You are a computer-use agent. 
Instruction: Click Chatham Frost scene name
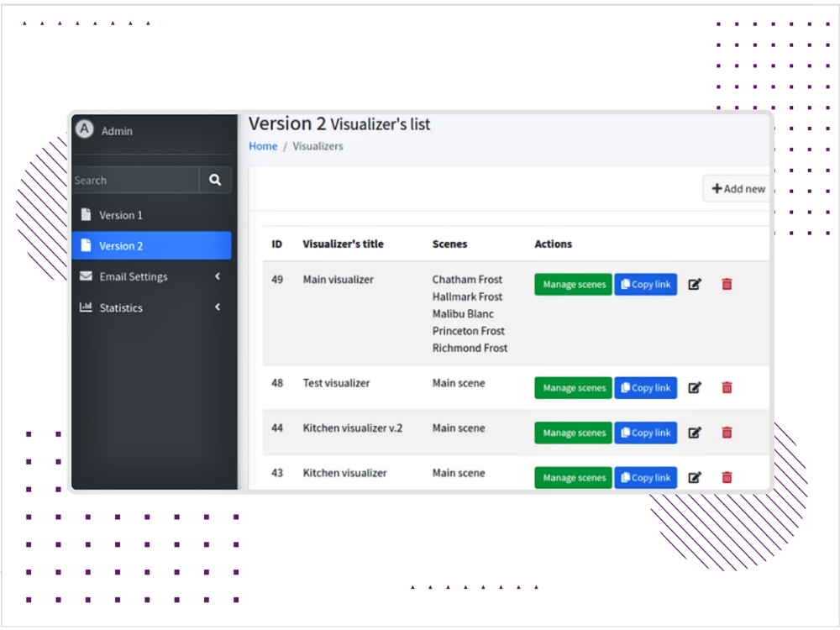(x=467, y=280)
